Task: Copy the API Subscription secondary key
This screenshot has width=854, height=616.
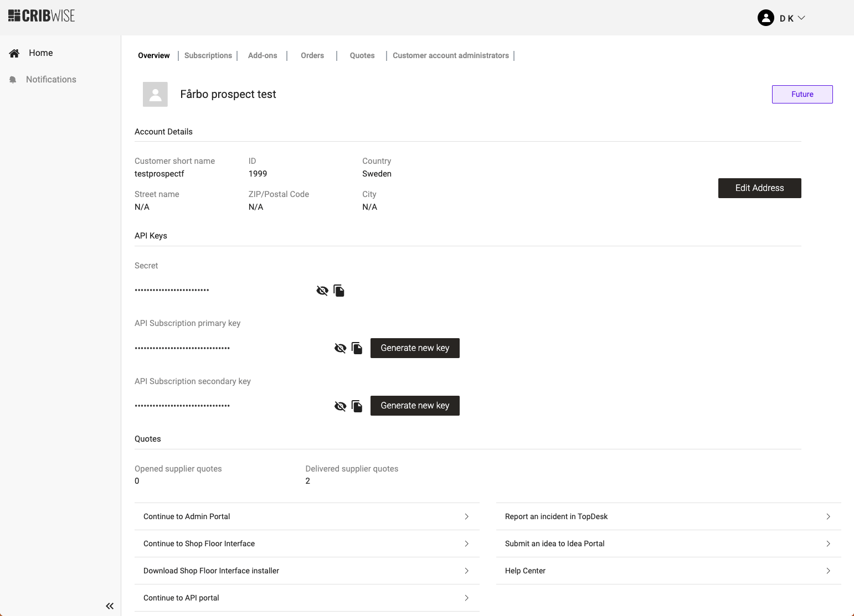Action: (357, 406)
